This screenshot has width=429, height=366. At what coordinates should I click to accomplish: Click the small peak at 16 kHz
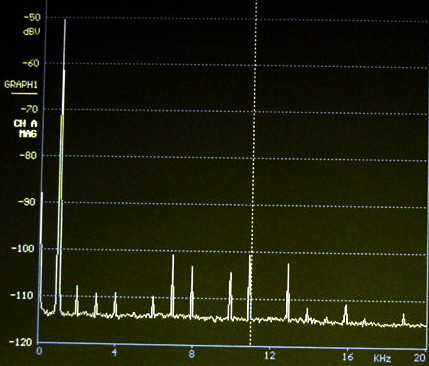[x=346, y=314]
